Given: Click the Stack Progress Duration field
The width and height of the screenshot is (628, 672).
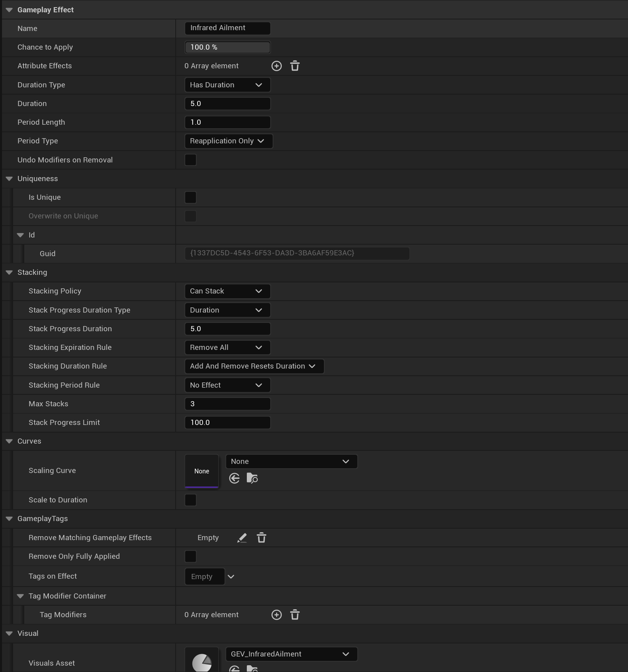Looking at the screenshot, I should click(228, 329).
